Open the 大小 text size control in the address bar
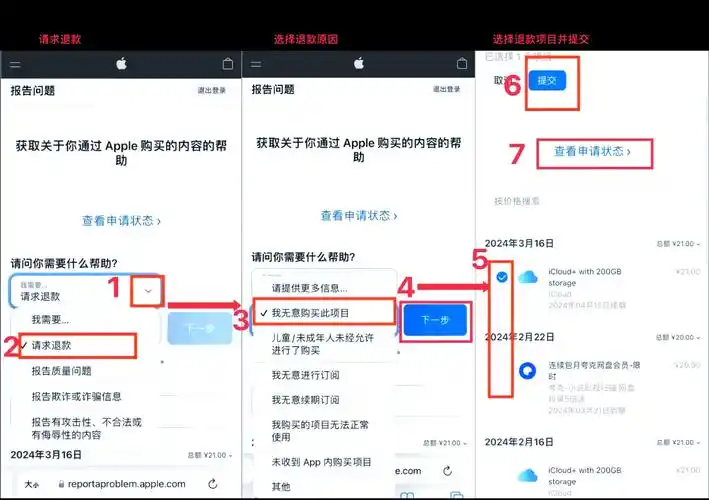Screen dimensions: 709x500 coord(32,485)
